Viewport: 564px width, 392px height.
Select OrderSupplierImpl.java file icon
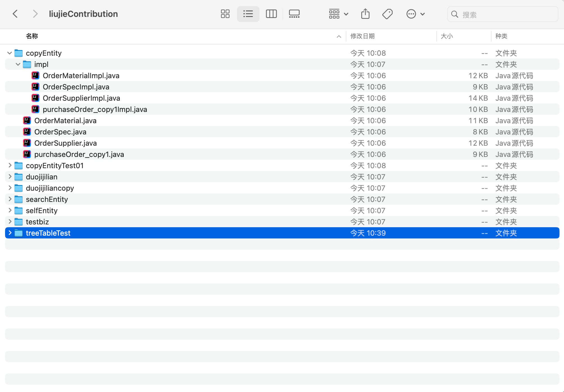click(35, 98)
